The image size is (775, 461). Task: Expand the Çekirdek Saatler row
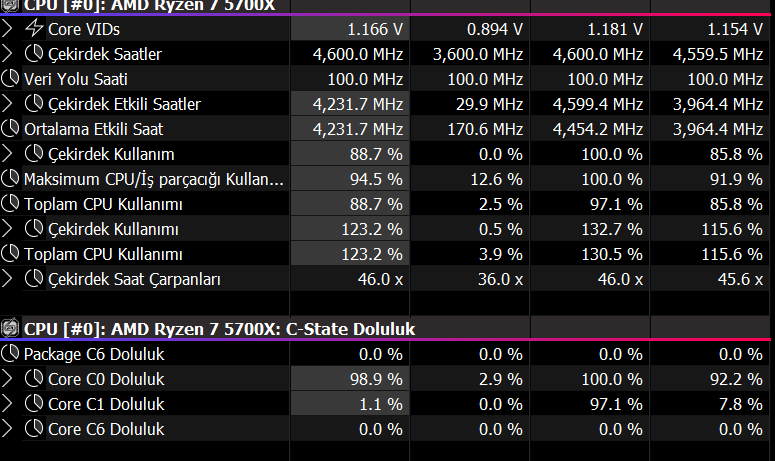click(x=7, y=53)
